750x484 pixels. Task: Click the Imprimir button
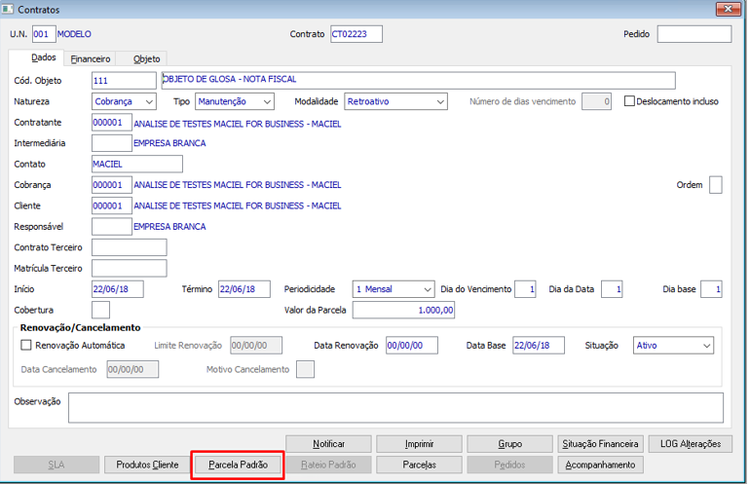[x=419, y=444]
